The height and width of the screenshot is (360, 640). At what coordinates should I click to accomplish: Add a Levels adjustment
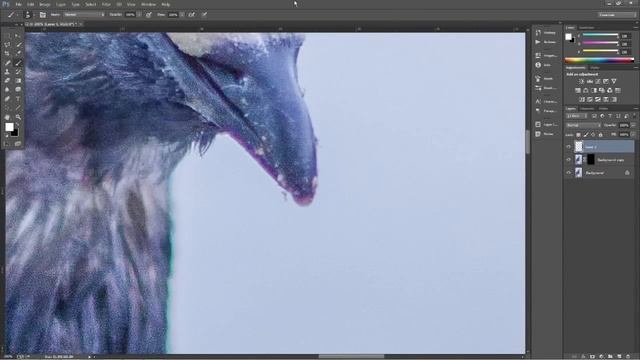point(590,81)
